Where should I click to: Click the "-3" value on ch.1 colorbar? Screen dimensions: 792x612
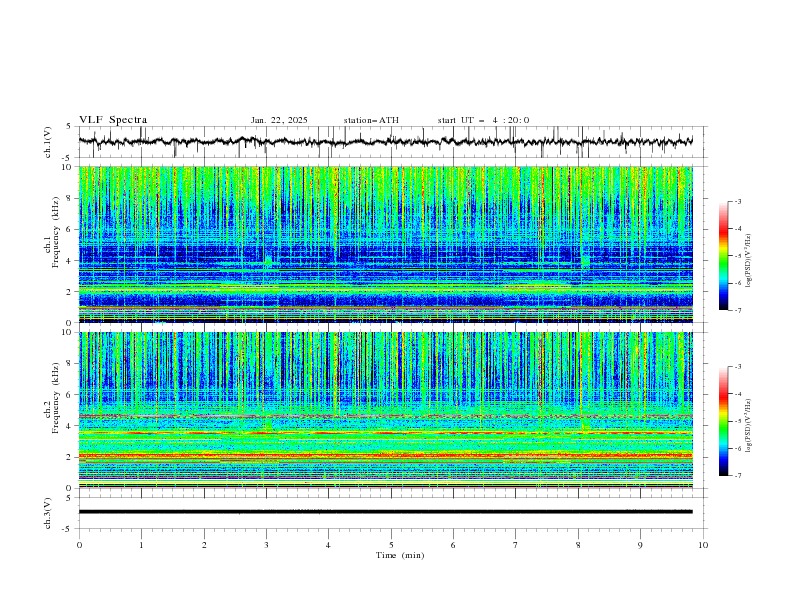(x=737, y=201)
